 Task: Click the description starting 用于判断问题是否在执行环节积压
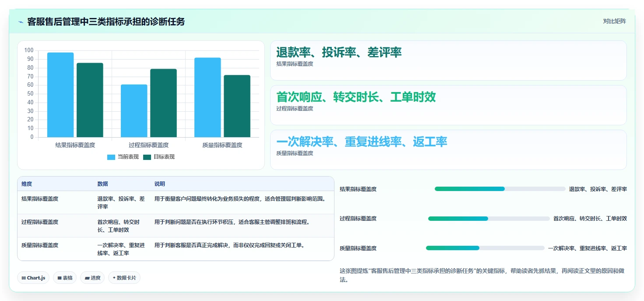tap(232, 222)
